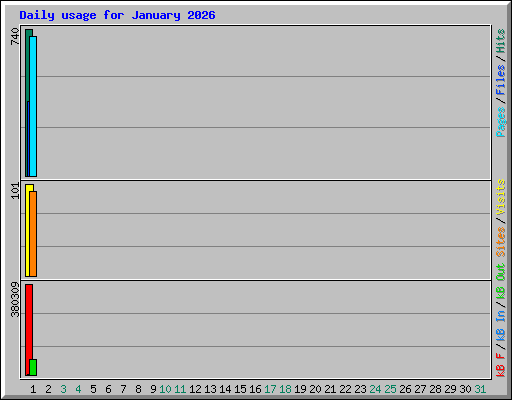Click green day 25 on the x-axis
Viewport: 512px width, 400px height.
point(390,389)
